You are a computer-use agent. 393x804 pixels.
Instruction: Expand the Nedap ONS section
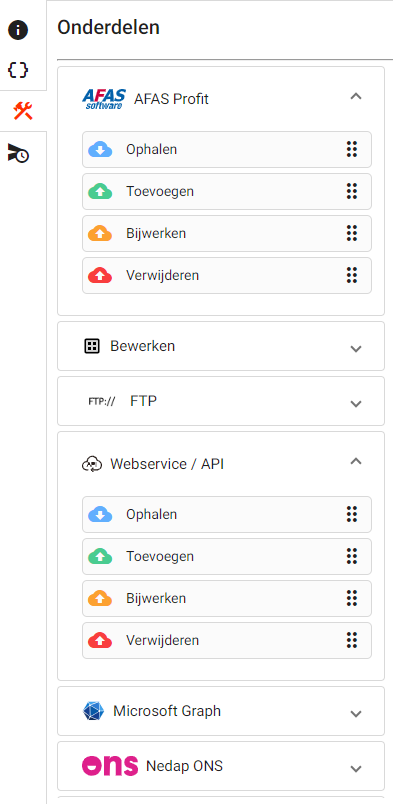tap(356, 769)
